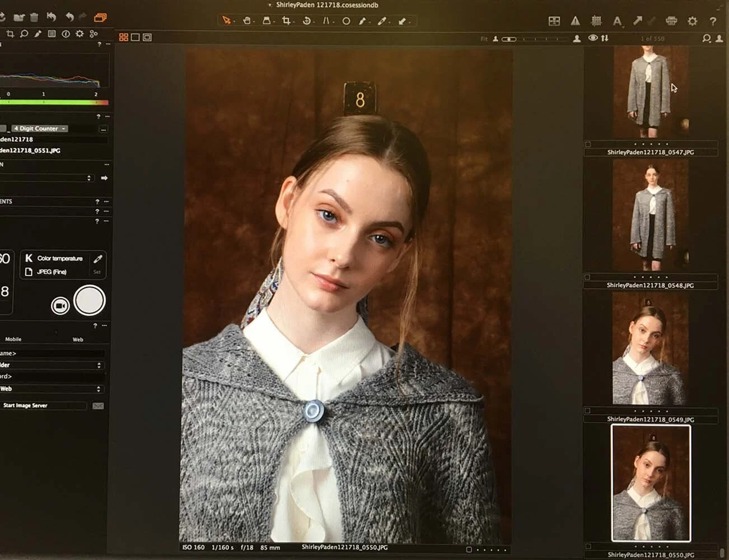Click the Start Image Server button
729x560 pixels.
point(44,405)
